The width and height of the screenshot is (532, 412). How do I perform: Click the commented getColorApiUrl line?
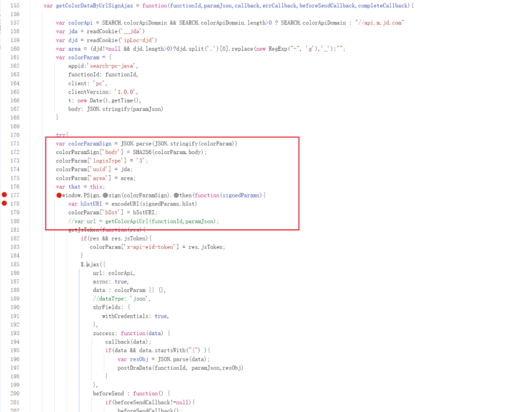click(143, 221)
